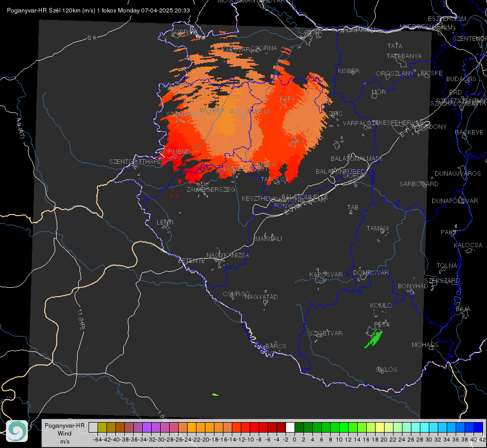Viewport: 487px width, 448px height.
Task: Select the ESZTERGOM label at top right
Action: [447, 19]
